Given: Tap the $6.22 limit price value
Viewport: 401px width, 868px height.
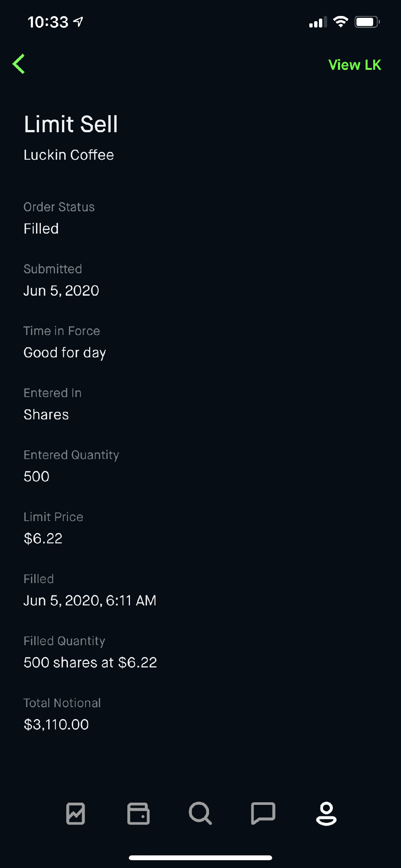Looking at the screenshot, I should [43, 539].
